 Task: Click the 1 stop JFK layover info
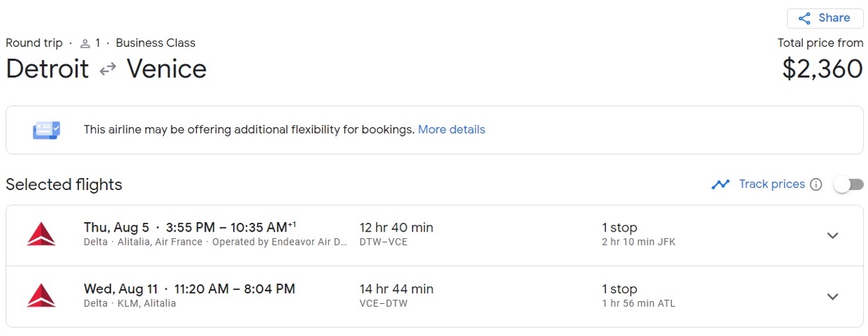(x=638, y=234)
